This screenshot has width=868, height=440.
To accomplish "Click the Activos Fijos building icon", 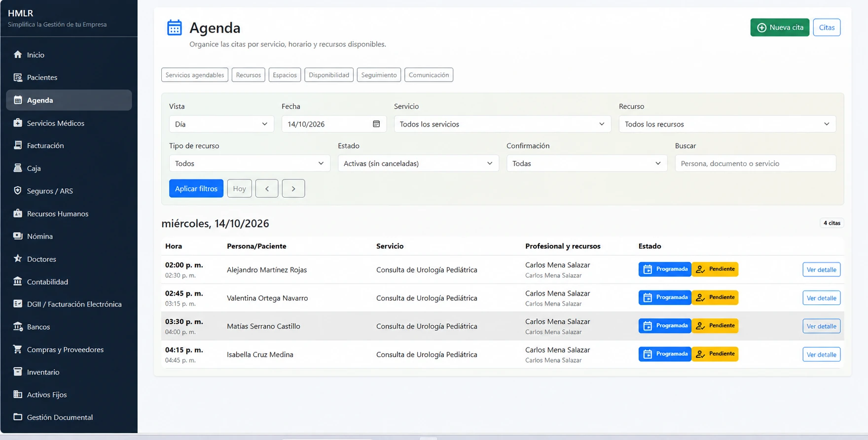I will 18,394.
